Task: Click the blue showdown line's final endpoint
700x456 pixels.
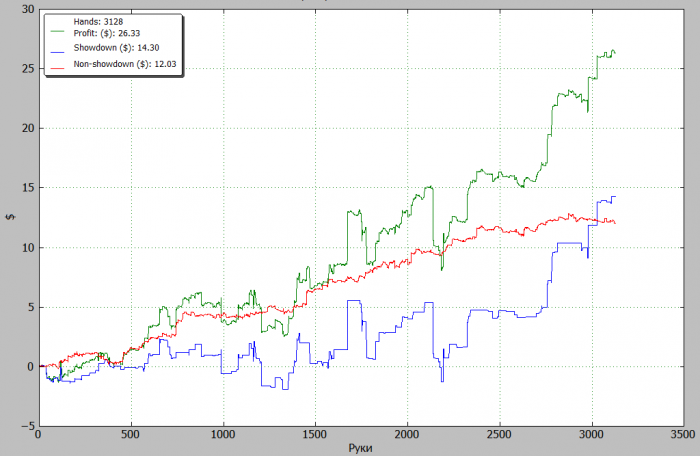Action: click(616, 197)
